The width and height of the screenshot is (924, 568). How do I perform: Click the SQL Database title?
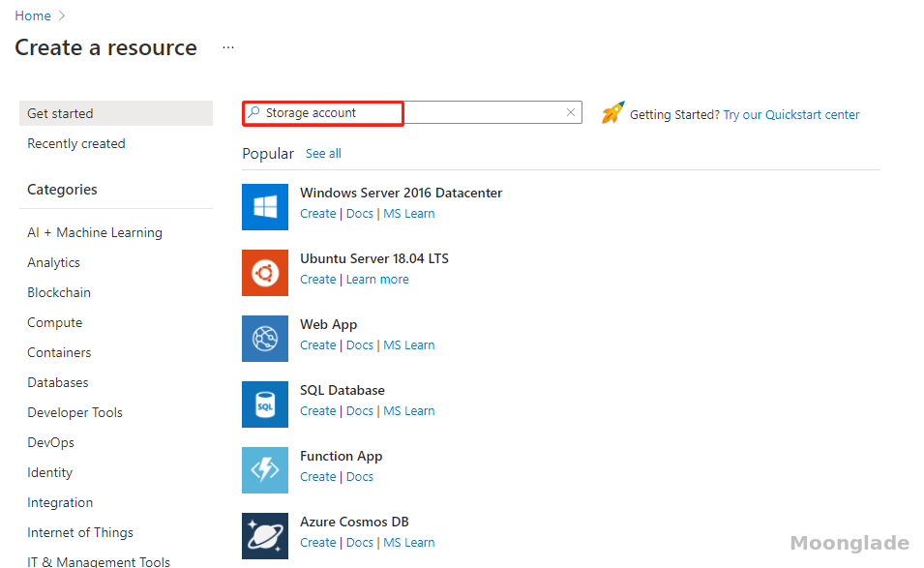(342, 390)
